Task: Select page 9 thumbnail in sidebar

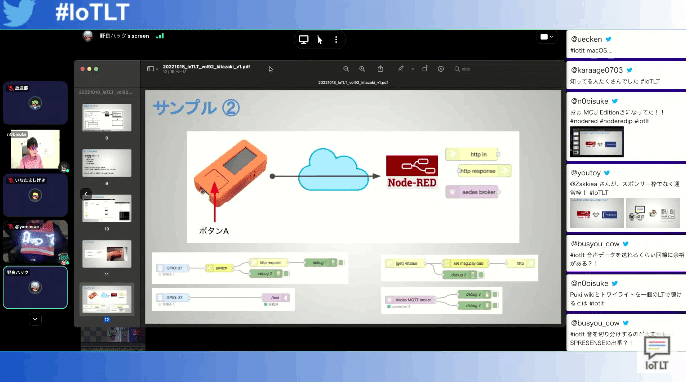Action: click(x=106, y=163)
